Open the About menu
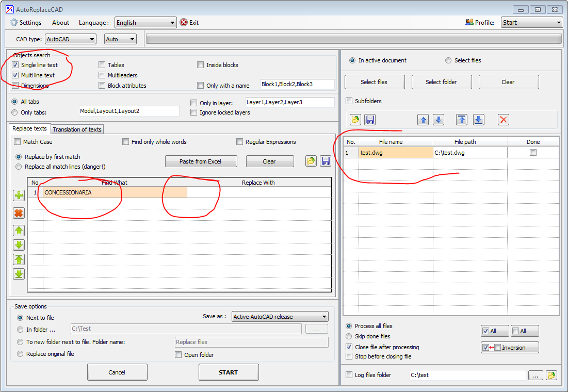 pyautogui.click(x=60, y=22)
